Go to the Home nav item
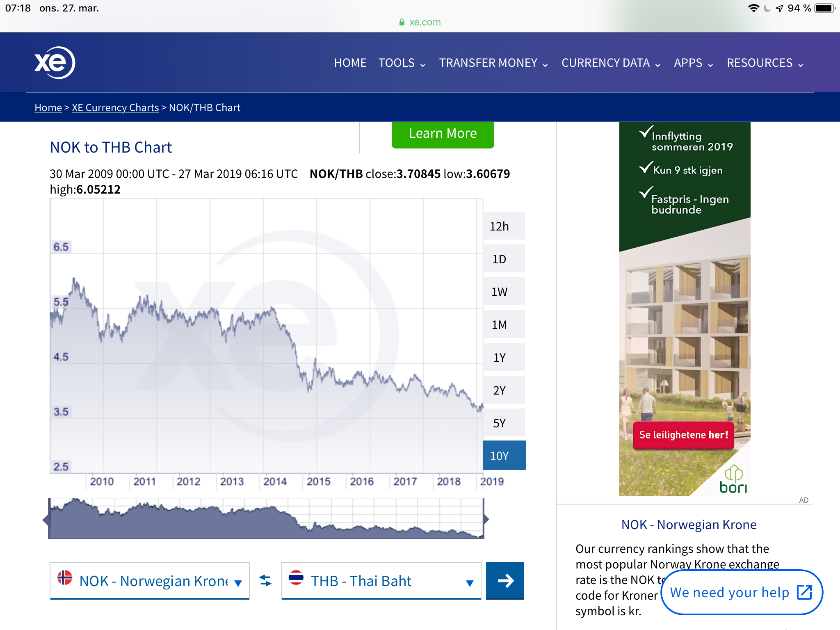840x630 pixels. click(x=350, y=63)
